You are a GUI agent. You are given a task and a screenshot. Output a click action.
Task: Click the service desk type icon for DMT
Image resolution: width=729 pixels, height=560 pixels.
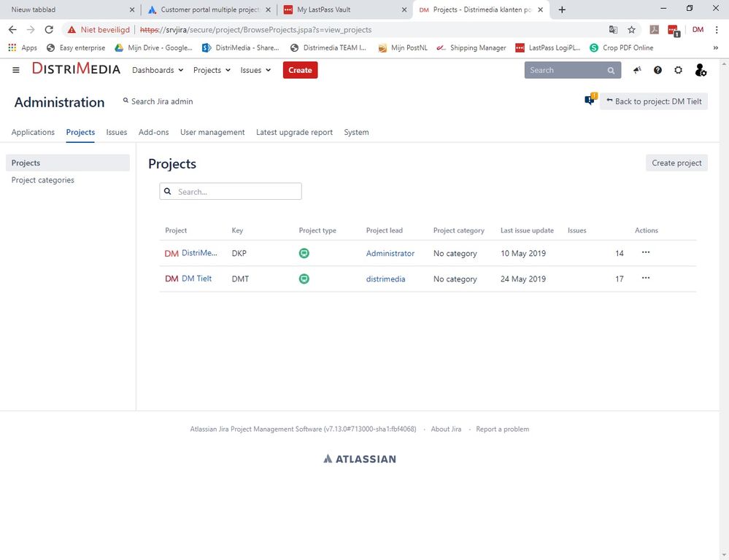[304, 279]
